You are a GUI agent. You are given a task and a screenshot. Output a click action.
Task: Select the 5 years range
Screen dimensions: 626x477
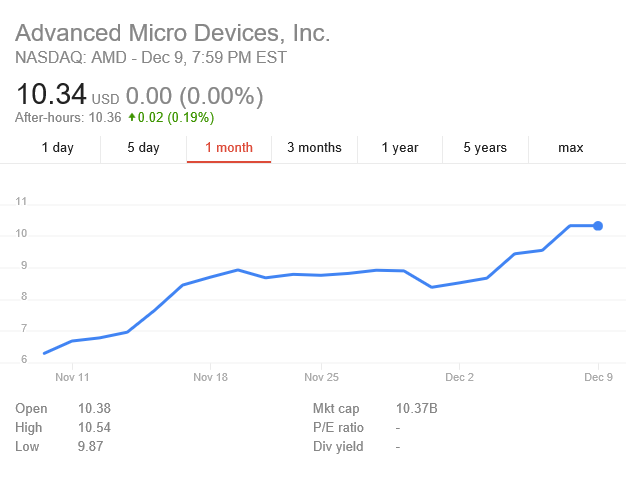tap(485, 148)
